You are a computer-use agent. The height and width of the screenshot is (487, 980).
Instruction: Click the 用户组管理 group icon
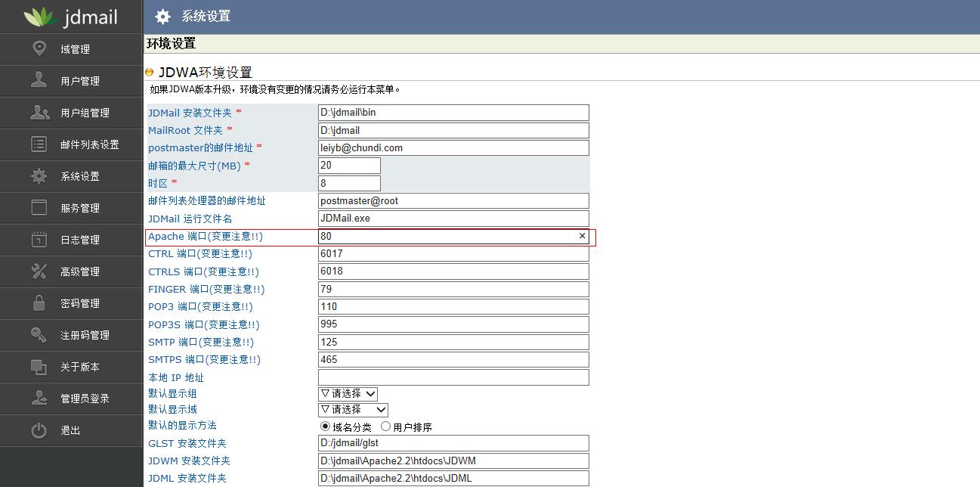39,112
